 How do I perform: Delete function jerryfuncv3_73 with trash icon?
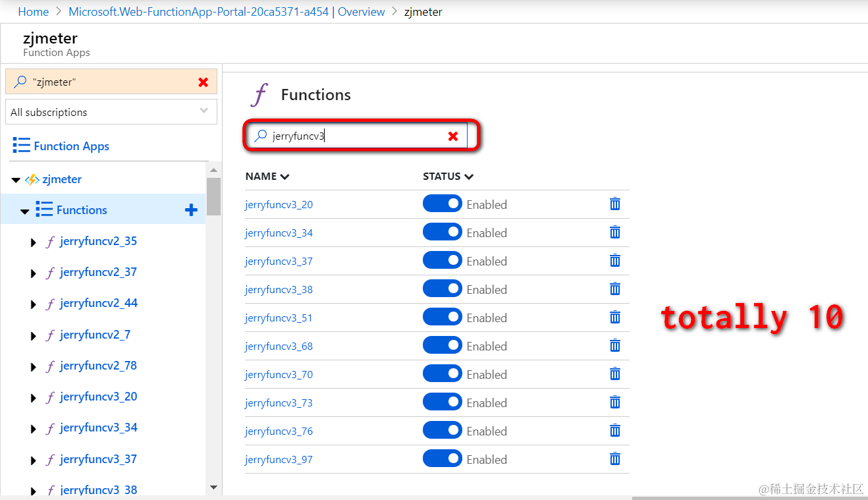tap(614, 403)
